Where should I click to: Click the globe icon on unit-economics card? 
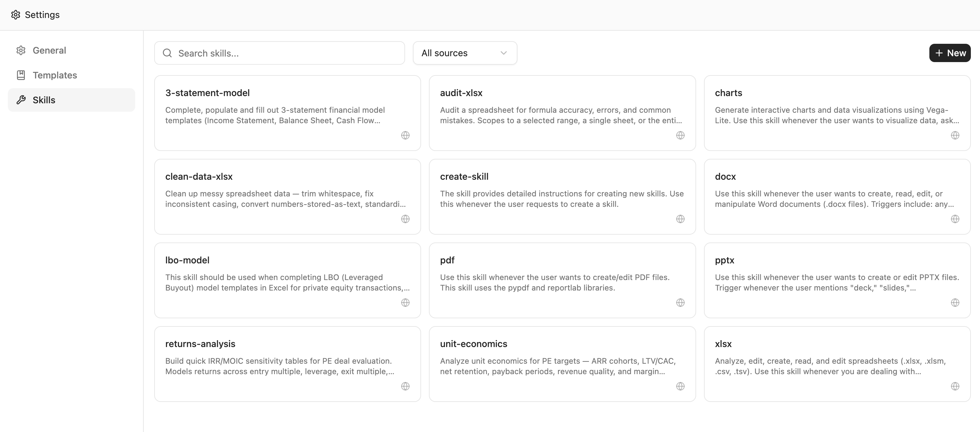(x=680, y=386)
